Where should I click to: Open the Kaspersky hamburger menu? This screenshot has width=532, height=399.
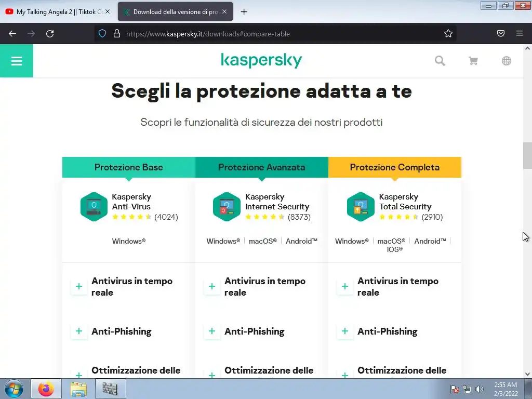click(x=16, y=61)
